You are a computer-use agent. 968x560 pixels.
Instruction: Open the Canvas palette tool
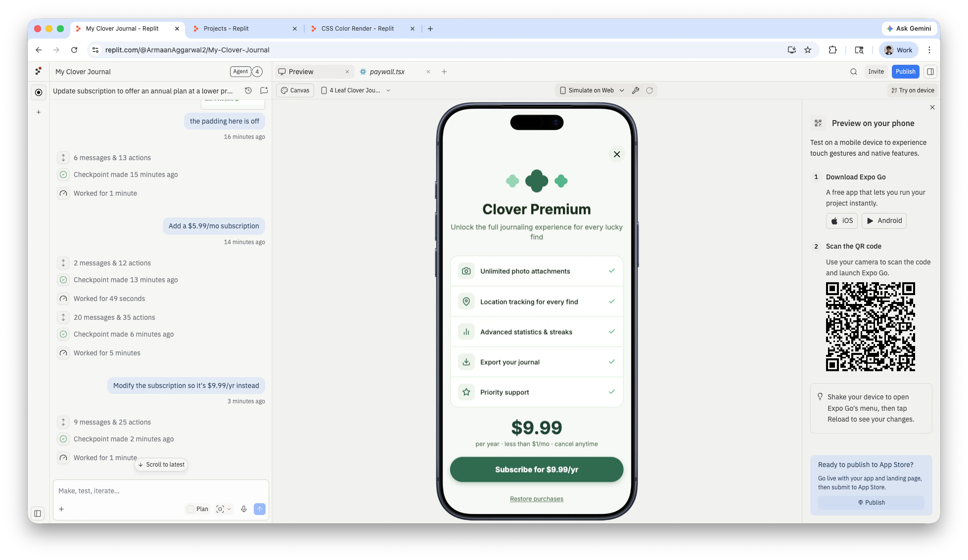click(295, 90)
